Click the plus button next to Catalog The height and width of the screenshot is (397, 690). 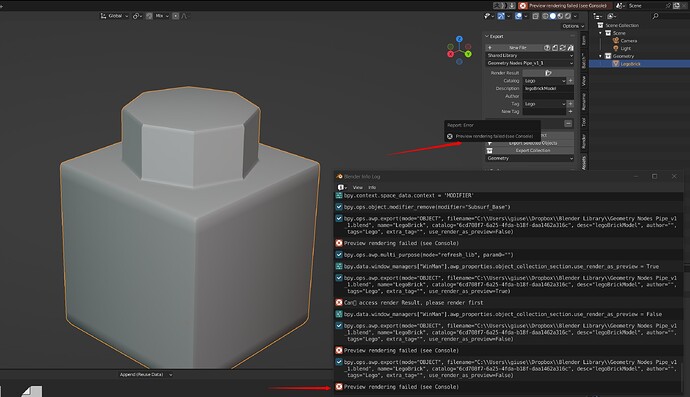coord(570,81)
